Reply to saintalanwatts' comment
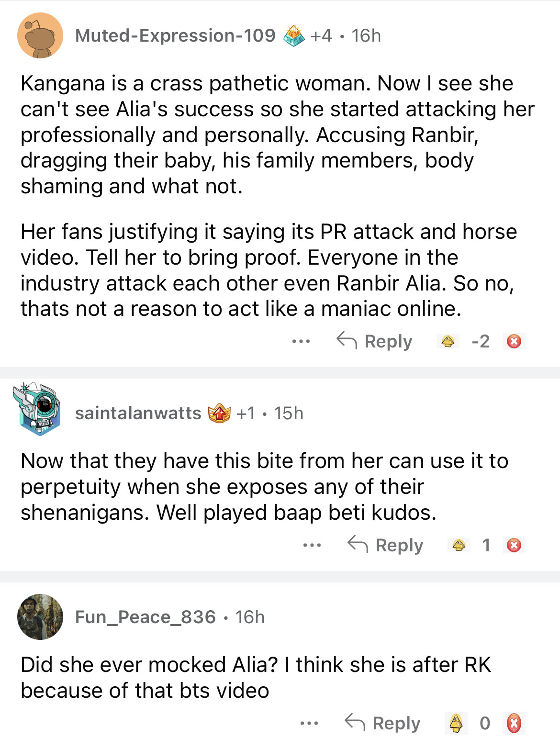Image resolution: width=560 pixels, height=738 pixels. (x=385, y=545)
